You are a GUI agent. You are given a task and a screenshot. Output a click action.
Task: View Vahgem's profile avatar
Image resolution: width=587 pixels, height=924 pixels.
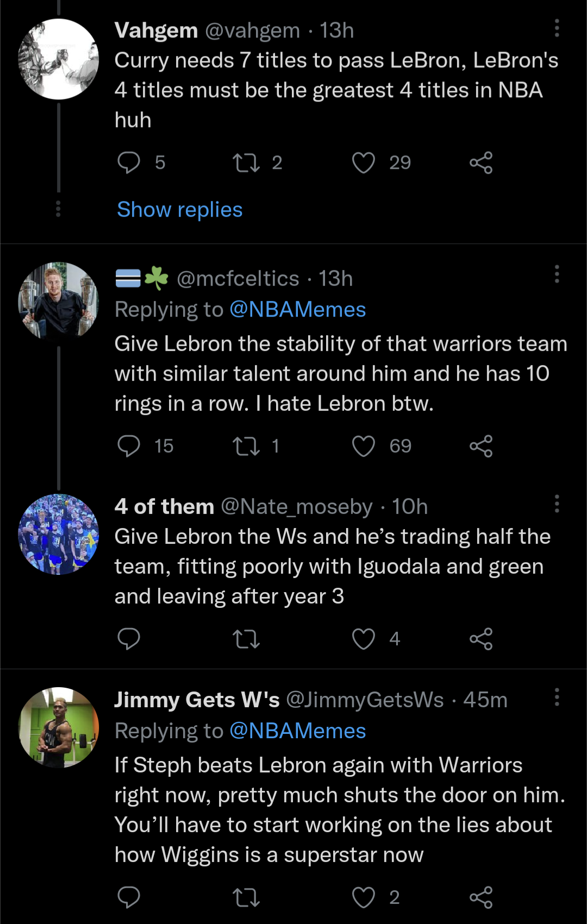(x=59, y=59)
